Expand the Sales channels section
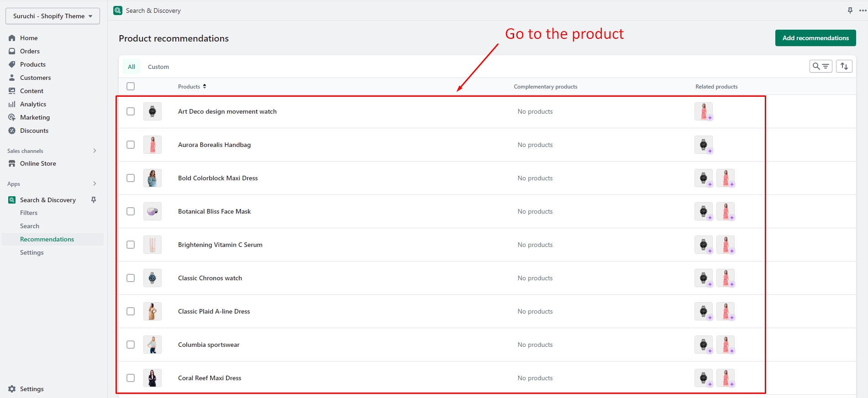868x398 pixels. (95, 151)
